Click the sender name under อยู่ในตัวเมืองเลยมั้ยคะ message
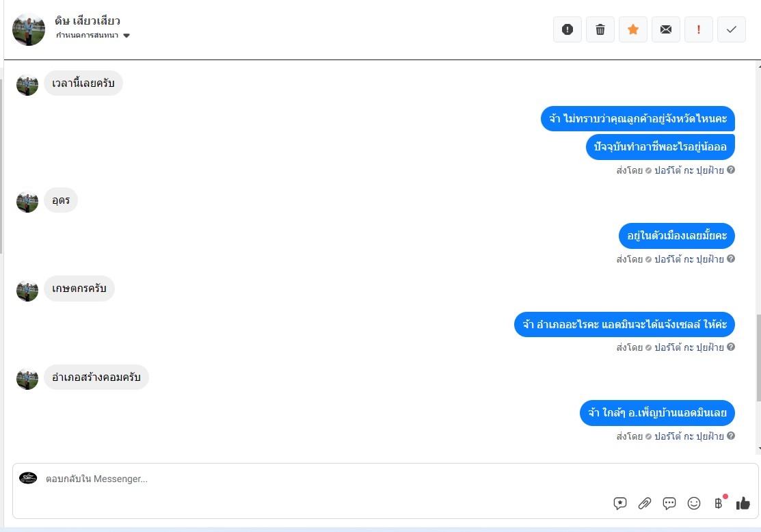Viewport: 761px width, 532px height. (689, 259)
